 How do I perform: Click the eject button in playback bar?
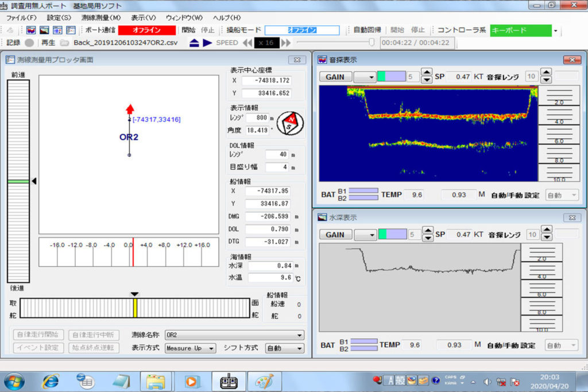click(x=194, y=42)
